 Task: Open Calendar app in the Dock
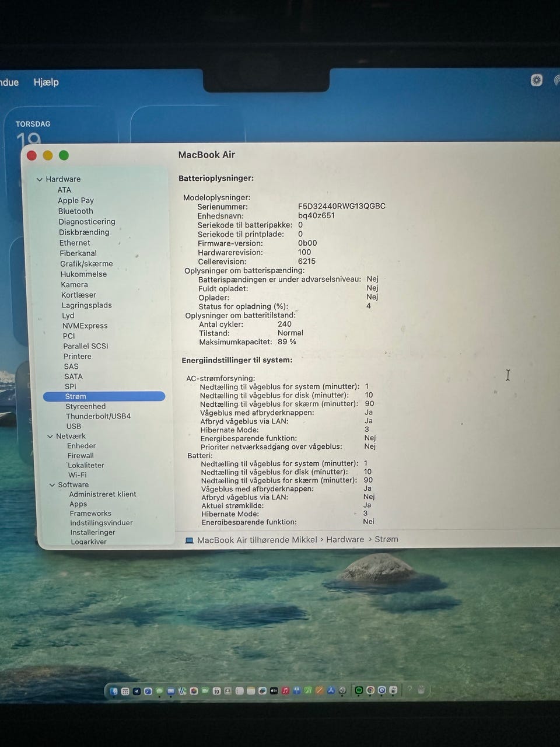(216, 691)
